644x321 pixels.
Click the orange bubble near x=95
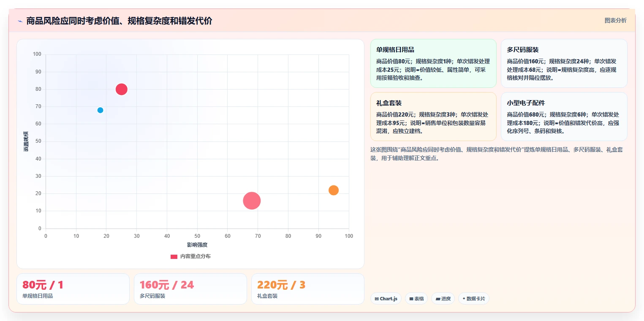pyautogui.click(x=334, y=190)
